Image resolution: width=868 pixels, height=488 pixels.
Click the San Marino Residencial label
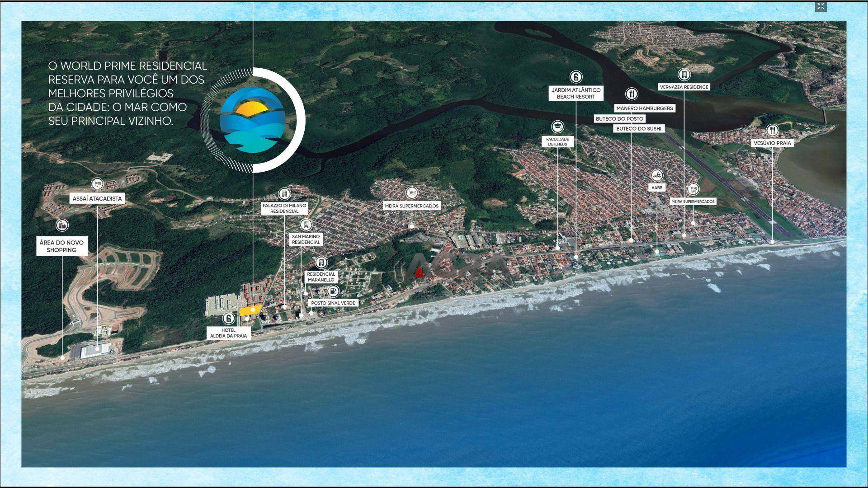(x=306, y=239)
